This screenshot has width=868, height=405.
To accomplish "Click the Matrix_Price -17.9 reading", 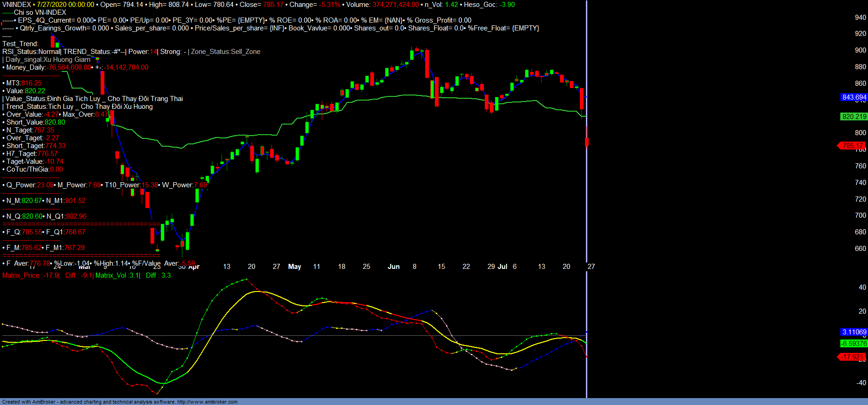I will click(x=30, y=275).
